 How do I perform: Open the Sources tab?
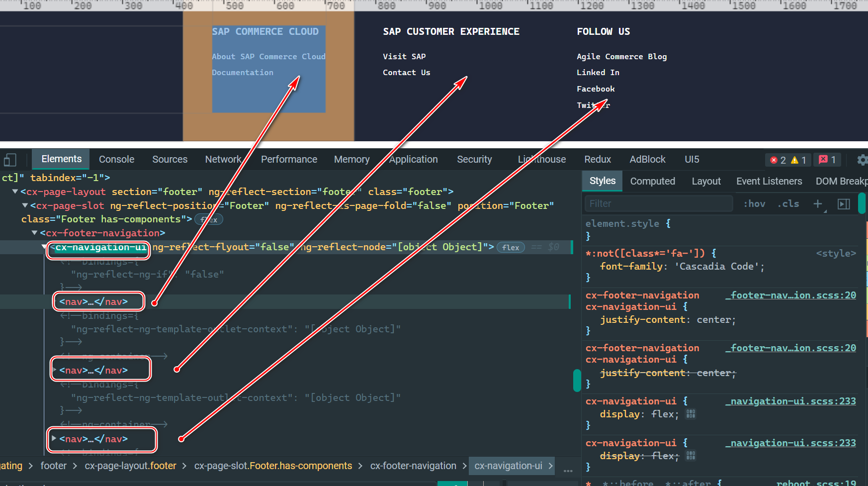click(x=170, y=159)
